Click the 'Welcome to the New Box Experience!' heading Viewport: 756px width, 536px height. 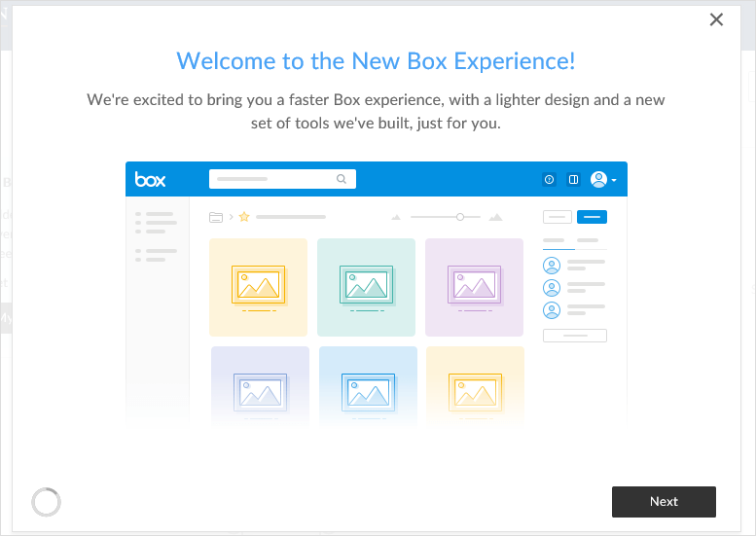point(376,61)
